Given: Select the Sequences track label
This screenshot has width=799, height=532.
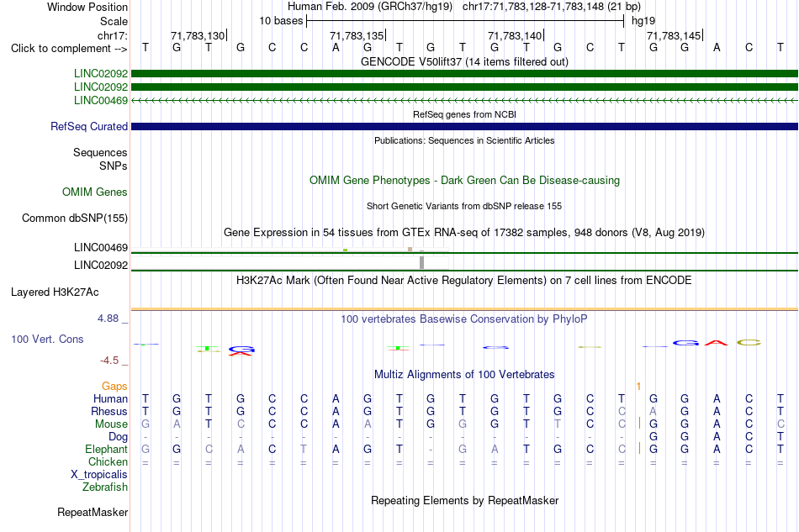Looking at the screenshot, I should click(100, 152).
